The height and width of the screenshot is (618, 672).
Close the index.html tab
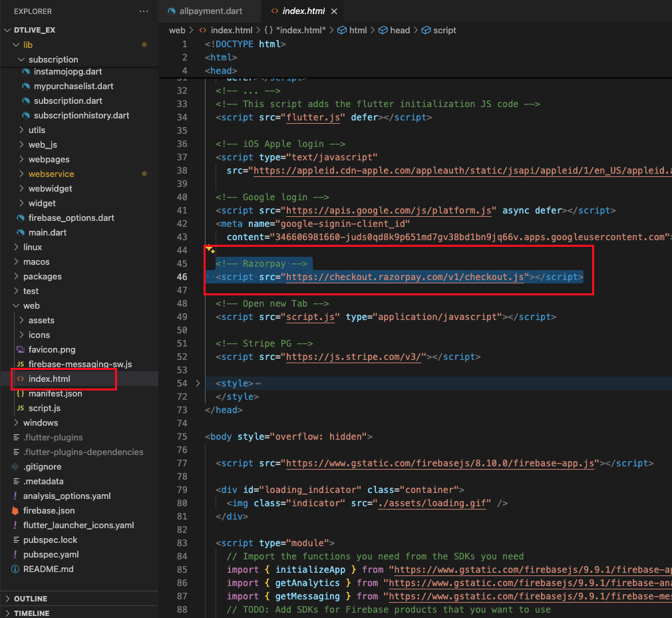(334, 11)
